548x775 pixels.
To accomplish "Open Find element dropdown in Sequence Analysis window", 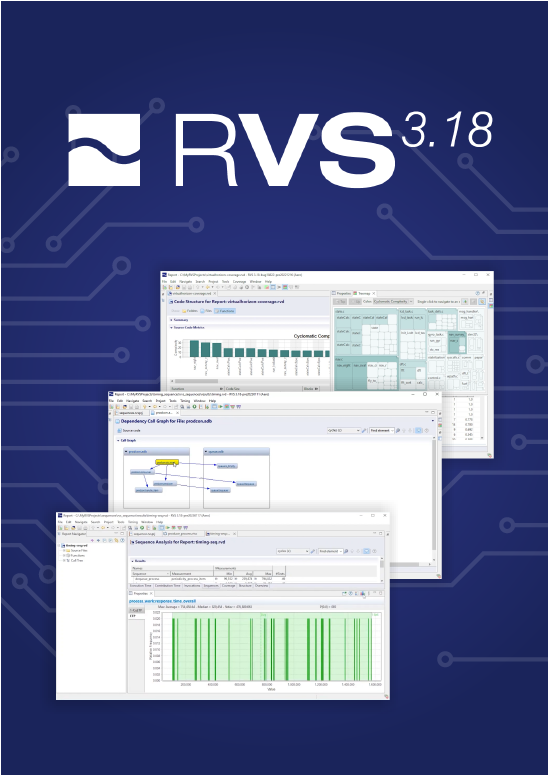I will click(x=331, y=551).
